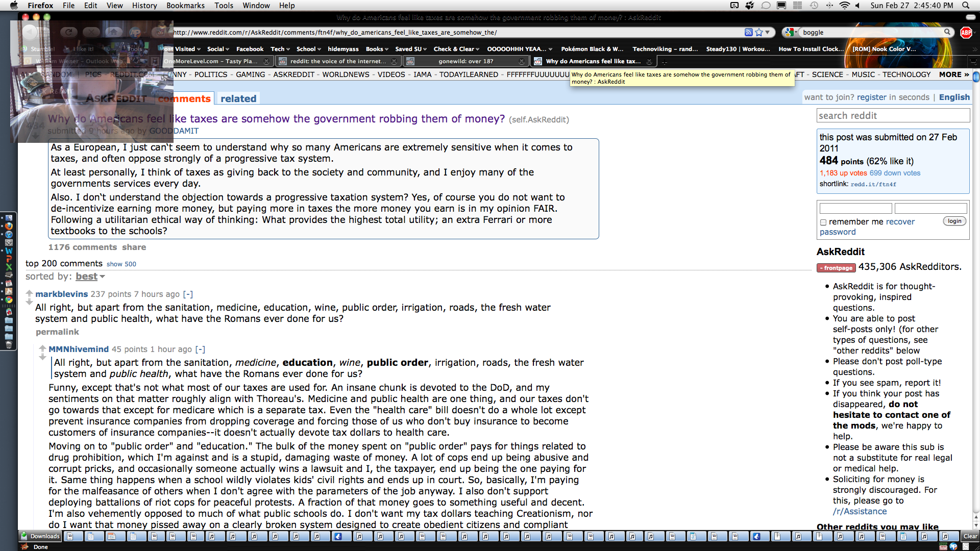Click the search reddit input field

(893, 116)
